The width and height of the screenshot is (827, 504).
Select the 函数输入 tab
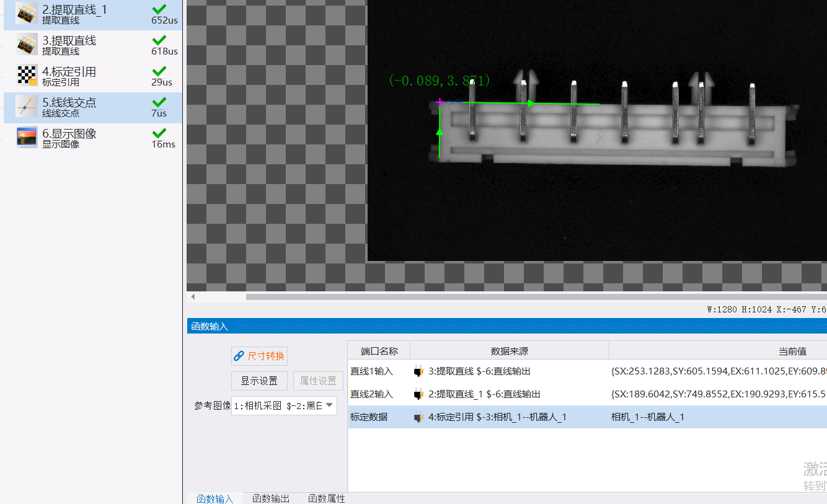pyautogui.click(x=215, y=498)
